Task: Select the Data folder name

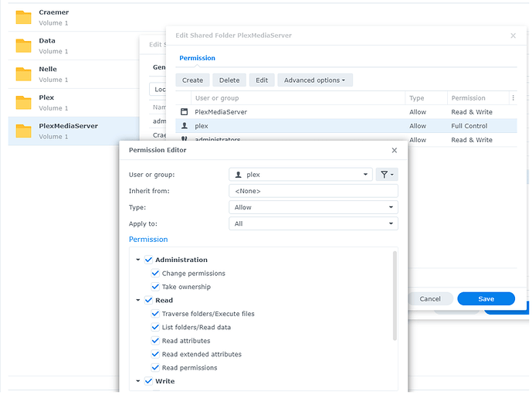Action: 47,41
